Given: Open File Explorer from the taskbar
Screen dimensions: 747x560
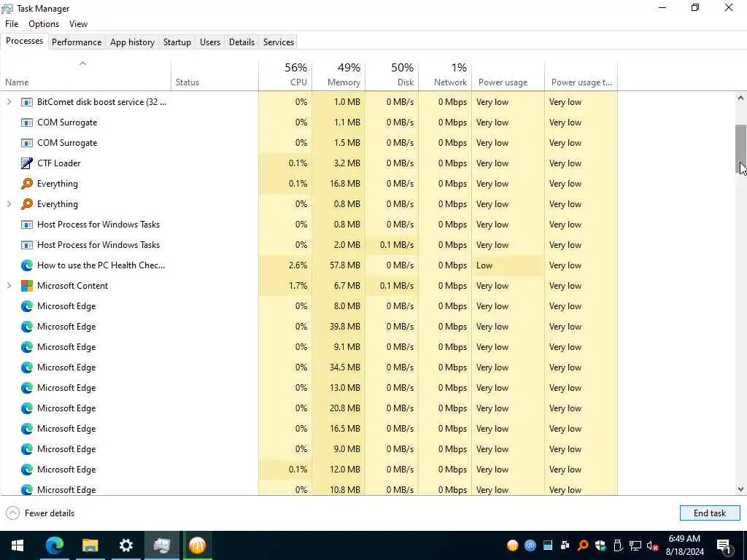Looking at the screenshot, I should click(90, 545).
